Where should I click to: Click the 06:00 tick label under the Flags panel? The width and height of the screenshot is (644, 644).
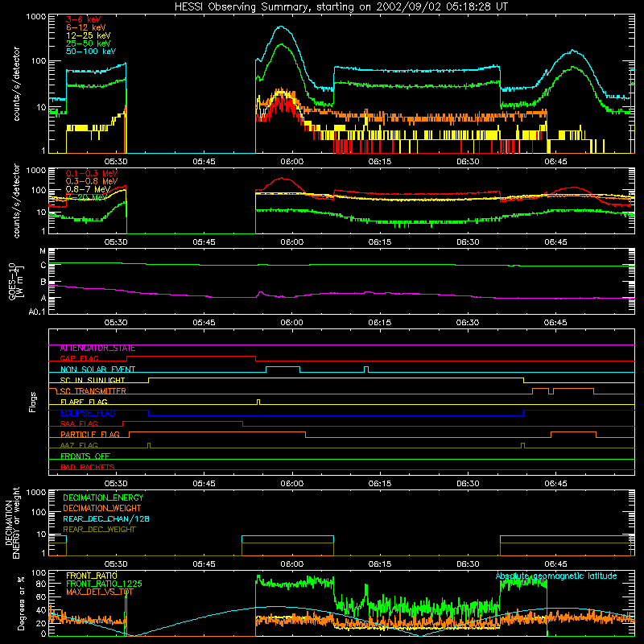tap(292, 484)
